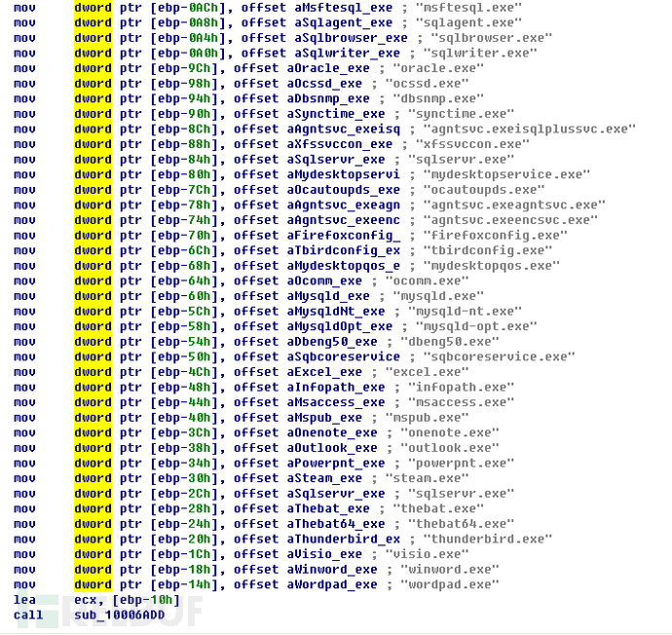Image resolution: width=672 pixels, height=635 pixels.
Task: Select the aMsftesql_exe offset operand
Action: click(x=343, y=8)
